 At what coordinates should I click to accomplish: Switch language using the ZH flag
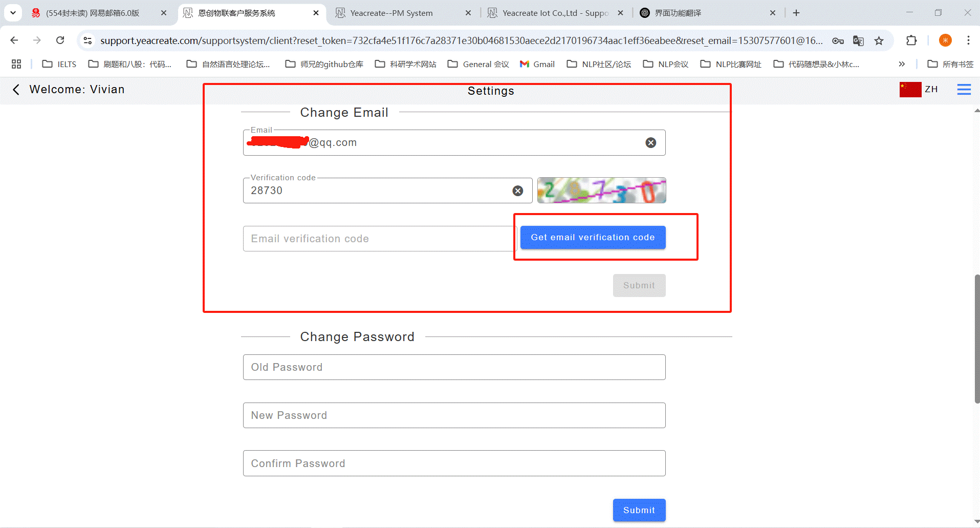(x=918, y=90)
